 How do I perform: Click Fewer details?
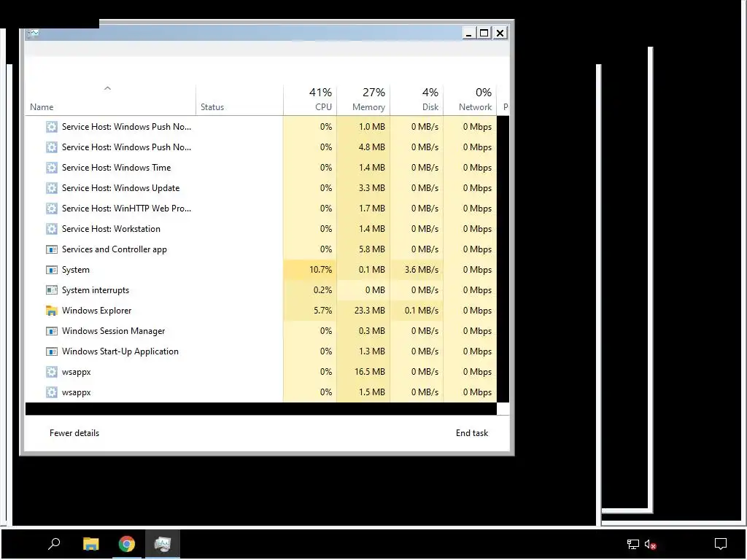click(74, 433)
